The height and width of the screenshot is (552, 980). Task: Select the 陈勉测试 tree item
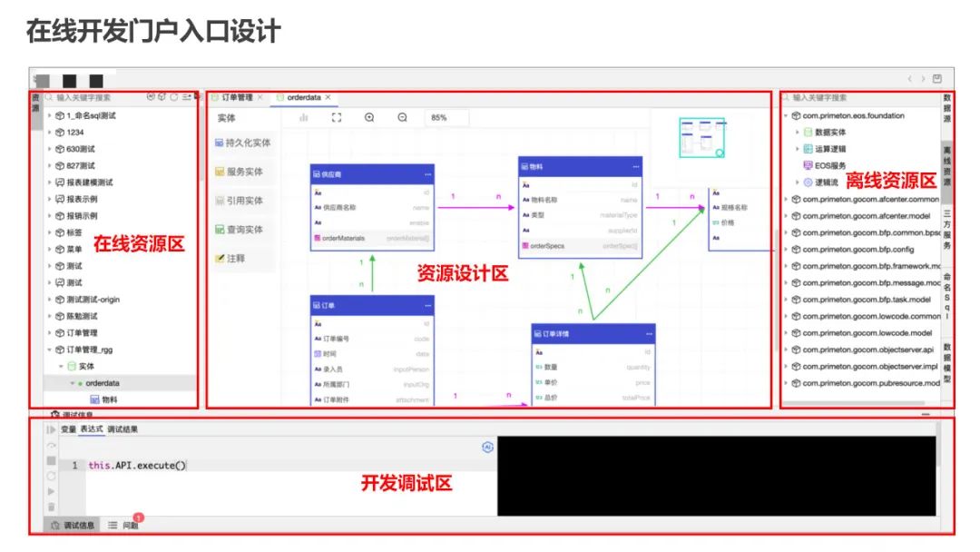[x=82, y=316]
